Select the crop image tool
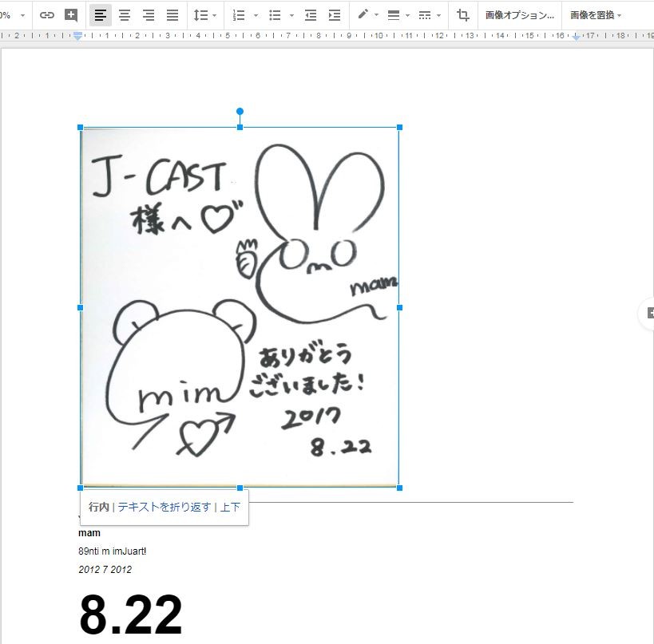The image size is (654, 644). tap(463, 15)
